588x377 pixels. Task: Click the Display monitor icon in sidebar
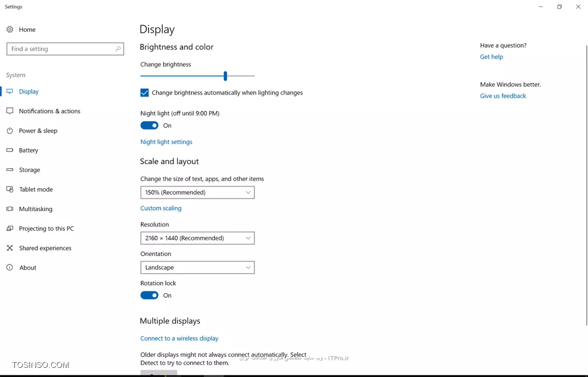coord(10,91)
